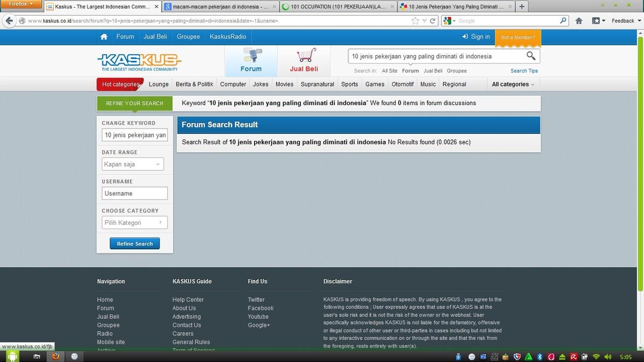Select All Site search scope
This screenshot has height=362, width=644.
tap(389, 71)
